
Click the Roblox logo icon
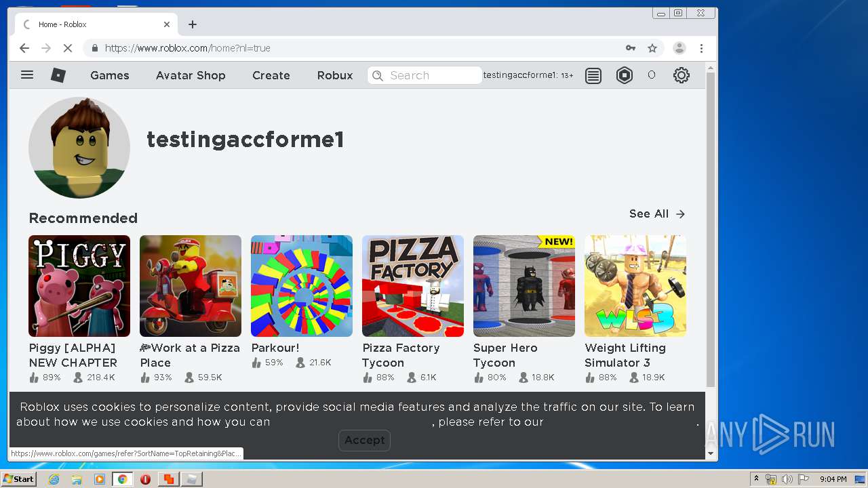pos(58,75)
